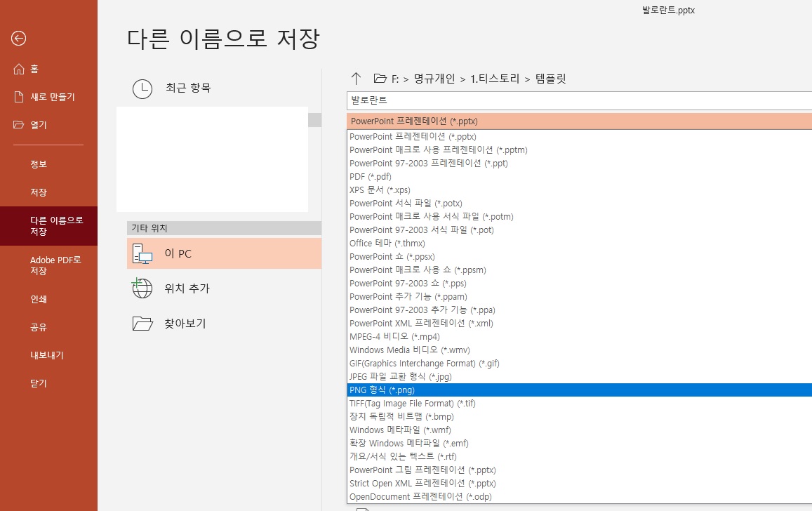
Task: Select PowerPoint 매크로 사용 쇼 (*.ppsm)
Action: (x=580, y=270)
